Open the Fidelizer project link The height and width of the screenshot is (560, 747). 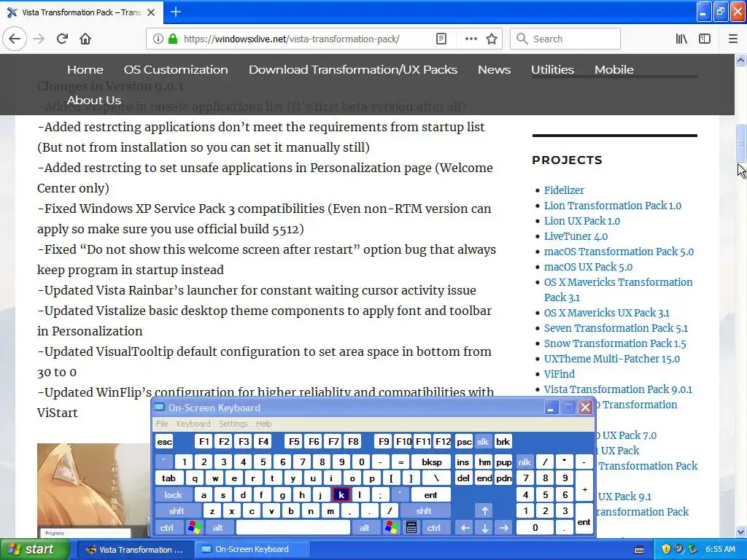click(564, 190)
